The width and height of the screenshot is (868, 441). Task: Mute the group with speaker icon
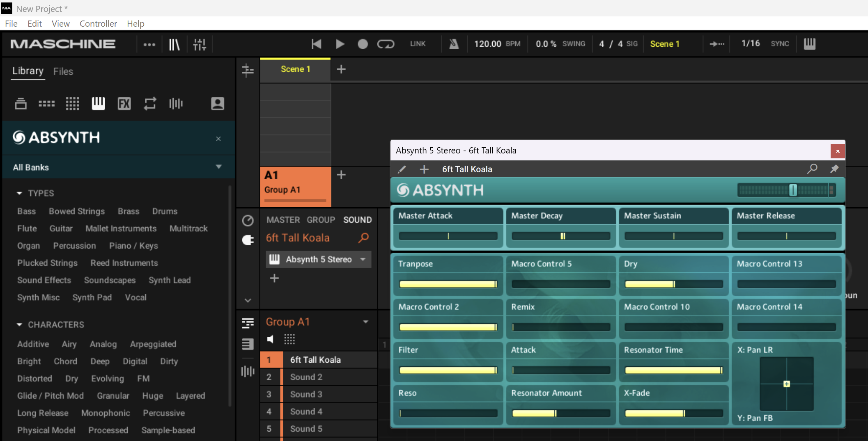270,339
